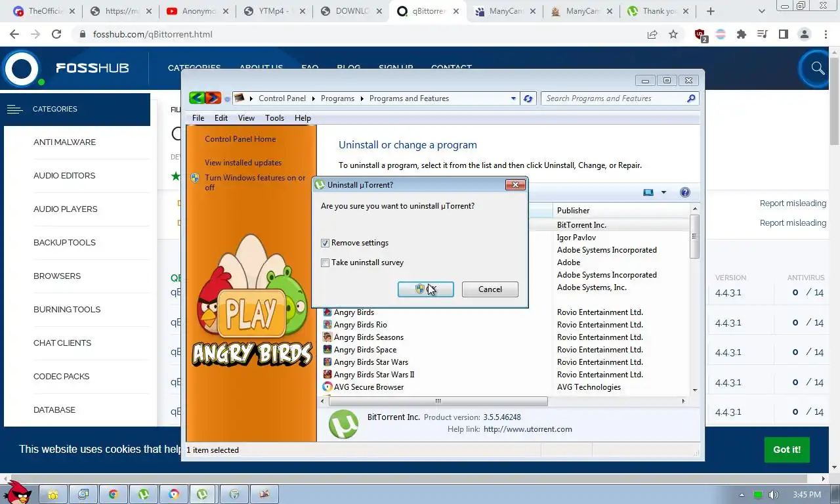The width and height of the screenshot is (840, 504).
Task: Uncheck the Remove settings checkbox
Action: (325, 243)
